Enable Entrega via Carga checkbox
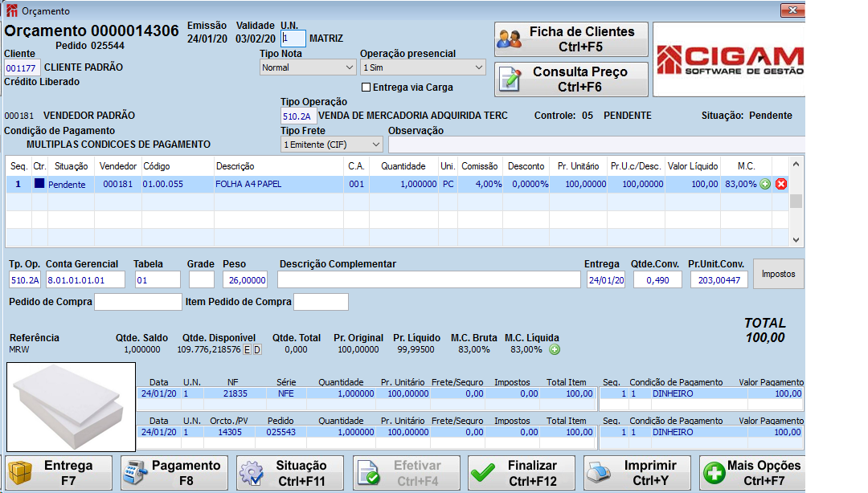Viewport: 868px width, 493px height. pos(366,88)
